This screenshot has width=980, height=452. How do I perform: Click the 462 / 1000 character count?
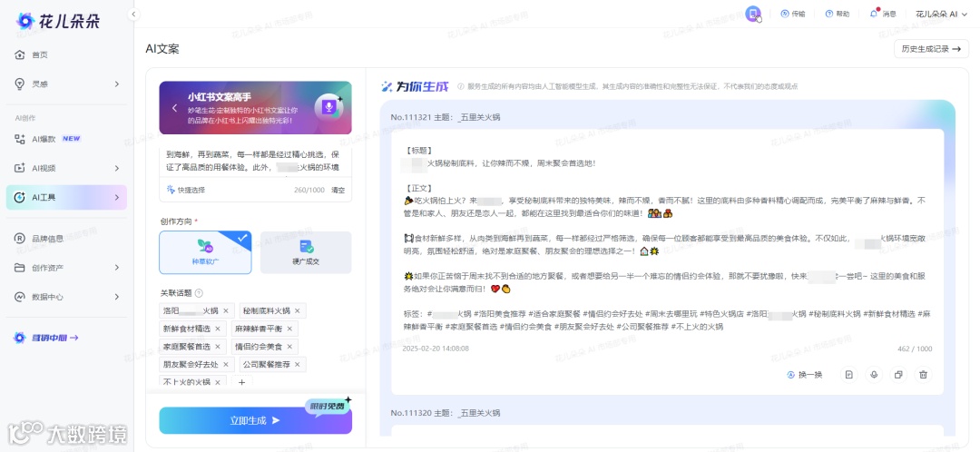pos(915,349)
